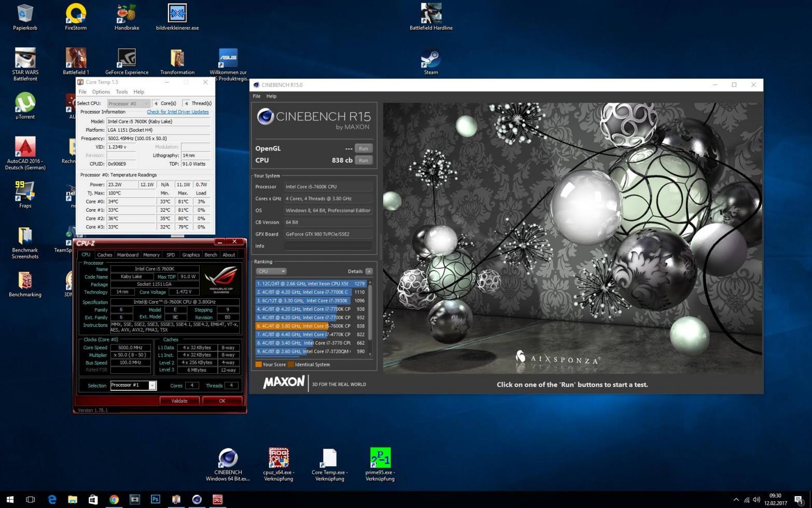Open the Papierkorb recycle bin icon
This screenshot has width=812, height=508.
pyautogui.click(x=25, y=17)
